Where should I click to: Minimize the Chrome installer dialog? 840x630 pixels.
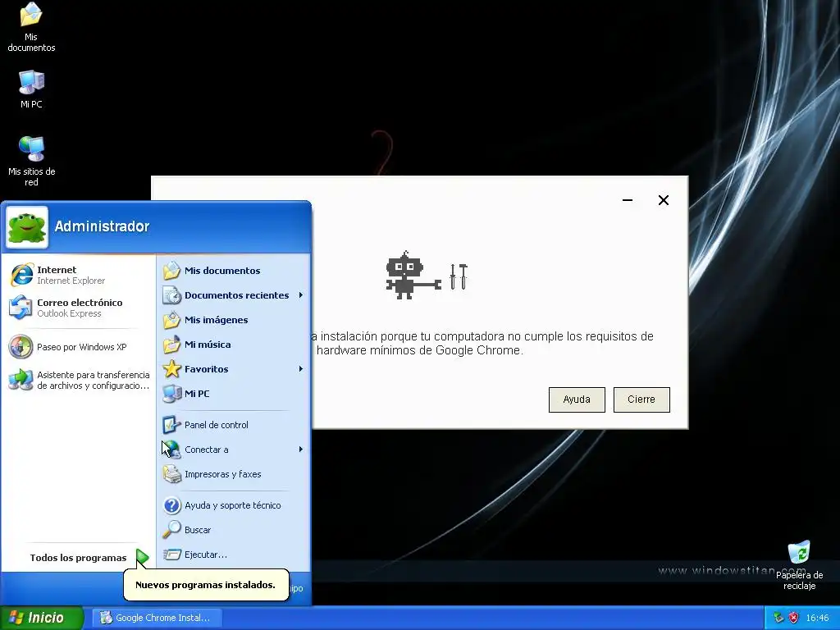(628, 200)
